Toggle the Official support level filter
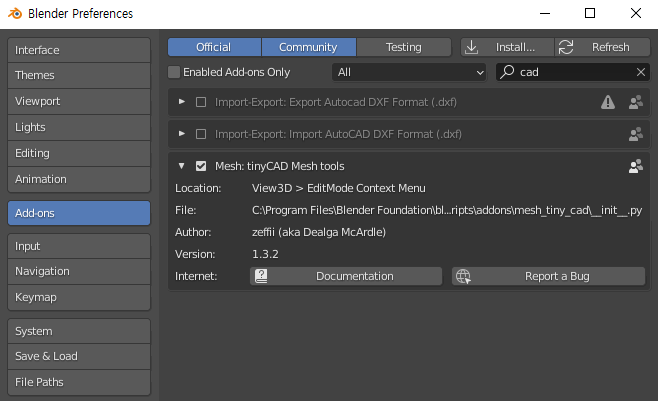This screenshot has width=658, height=401. (x=214, y=47)
